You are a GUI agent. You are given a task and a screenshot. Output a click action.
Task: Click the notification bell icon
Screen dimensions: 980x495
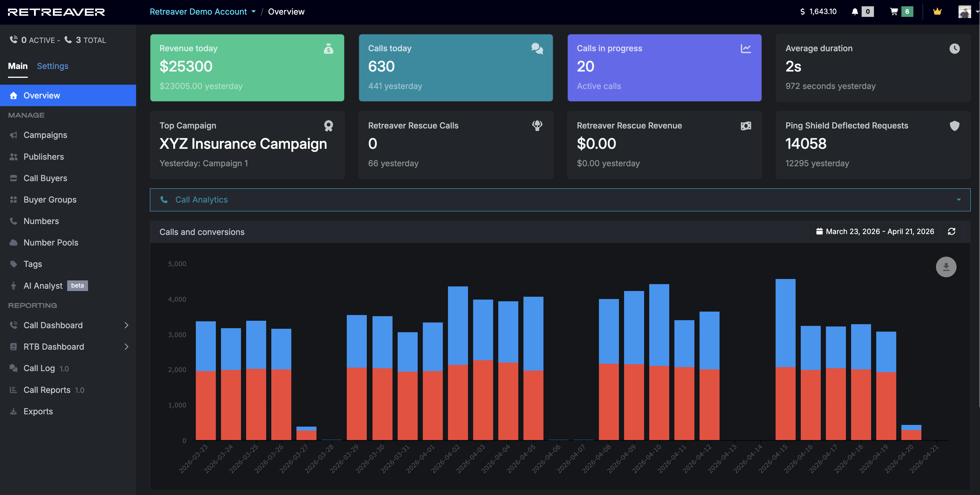(x=854, y=11)
